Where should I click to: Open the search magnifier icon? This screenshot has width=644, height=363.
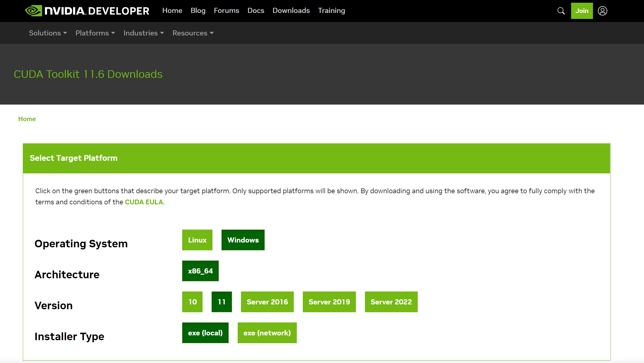(x=561, y=11)
